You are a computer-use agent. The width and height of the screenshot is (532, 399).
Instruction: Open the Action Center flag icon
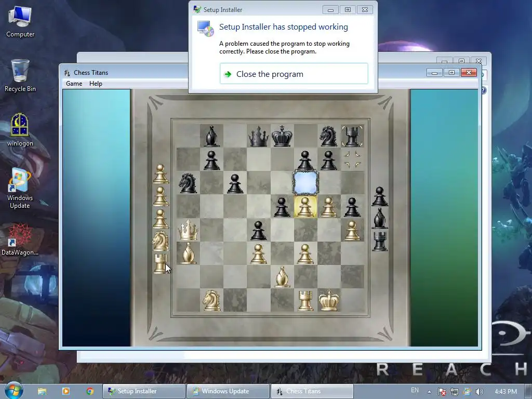(x=442, y=392)
